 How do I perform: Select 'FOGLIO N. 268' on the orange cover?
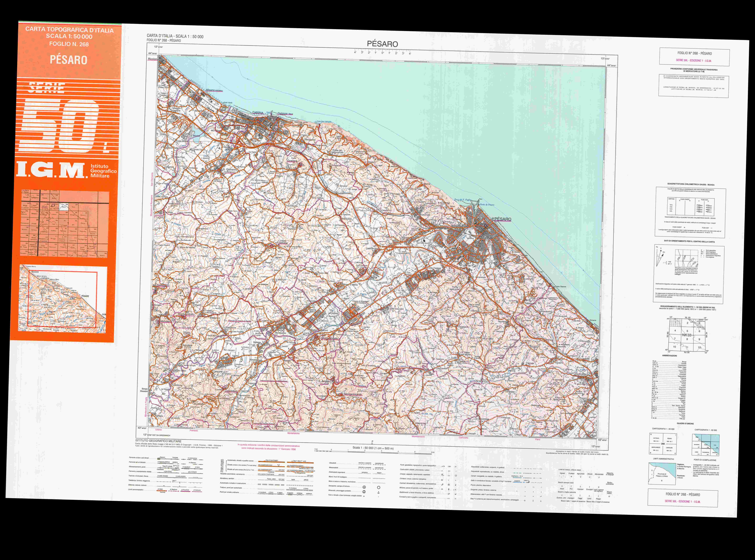coord(69,44)
